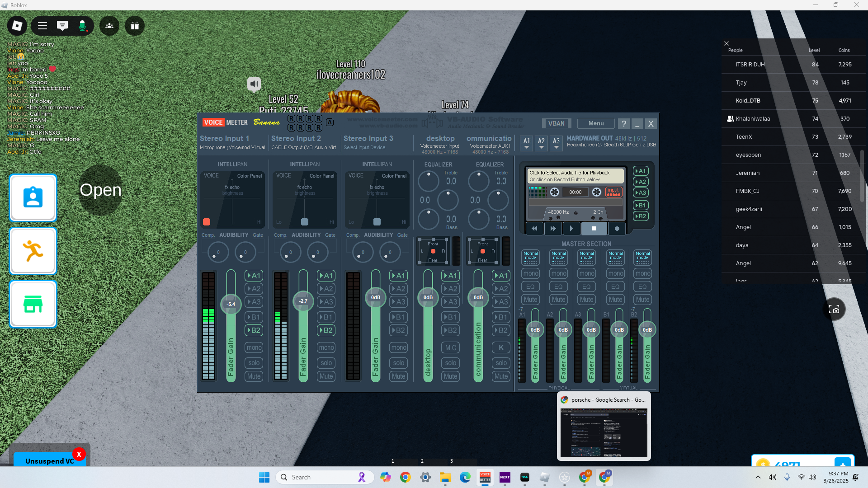Expand the A1 hardware output dropdown
868x488 pixels.
527,144
